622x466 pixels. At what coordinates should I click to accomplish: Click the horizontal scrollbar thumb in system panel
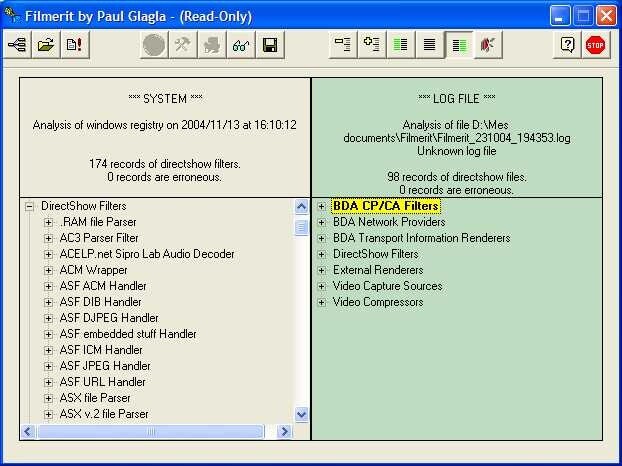coord(151,431)
